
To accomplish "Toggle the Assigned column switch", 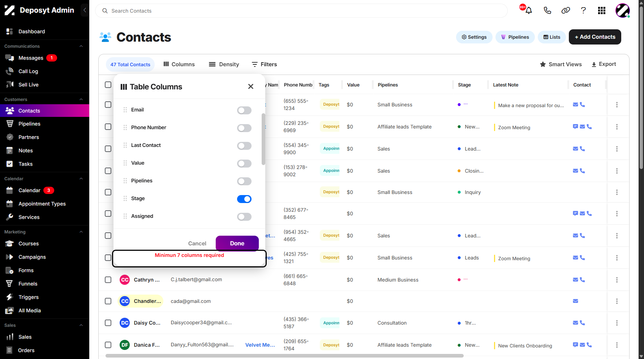I will [x=244, y=216].
